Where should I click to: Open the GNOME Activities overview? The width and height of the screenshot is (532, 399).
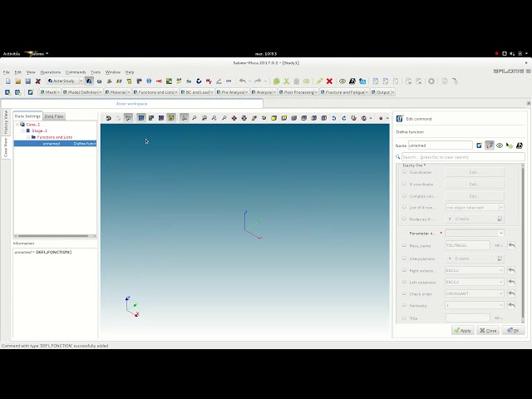(x=11, y=53)
